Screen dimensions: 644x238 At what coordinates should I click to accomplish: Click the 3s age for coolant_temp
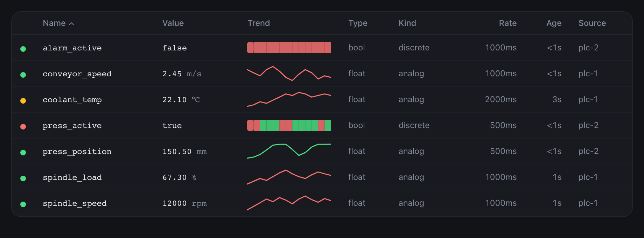pyautogui.click(x=556, y=99)
